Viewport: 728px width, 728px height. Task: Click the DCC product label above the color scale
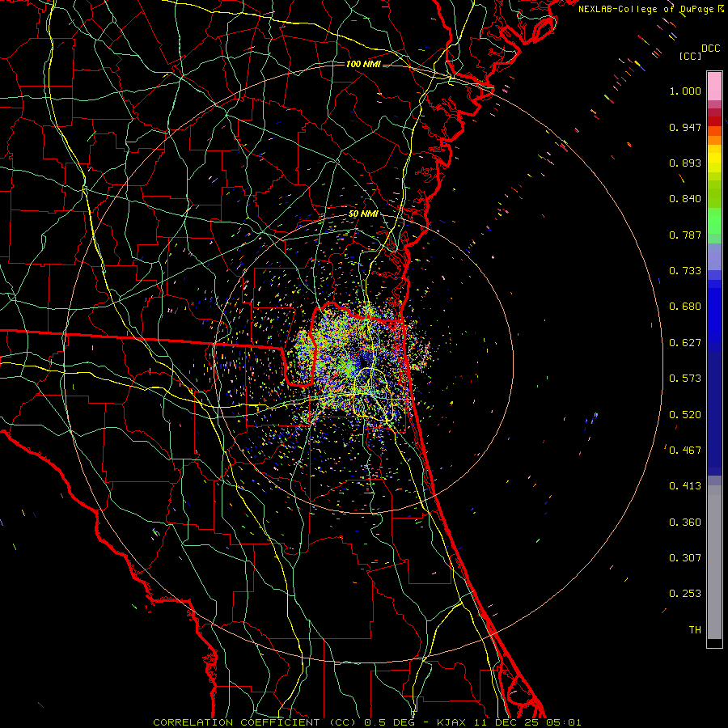(710, 49)
